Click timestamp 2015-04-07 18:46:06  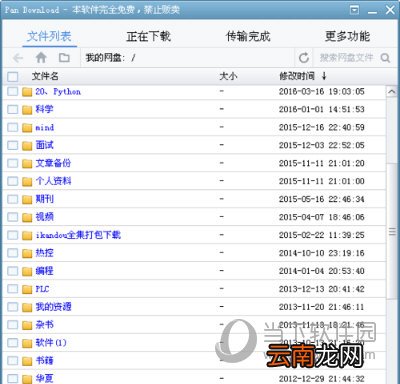pos(322,217)
